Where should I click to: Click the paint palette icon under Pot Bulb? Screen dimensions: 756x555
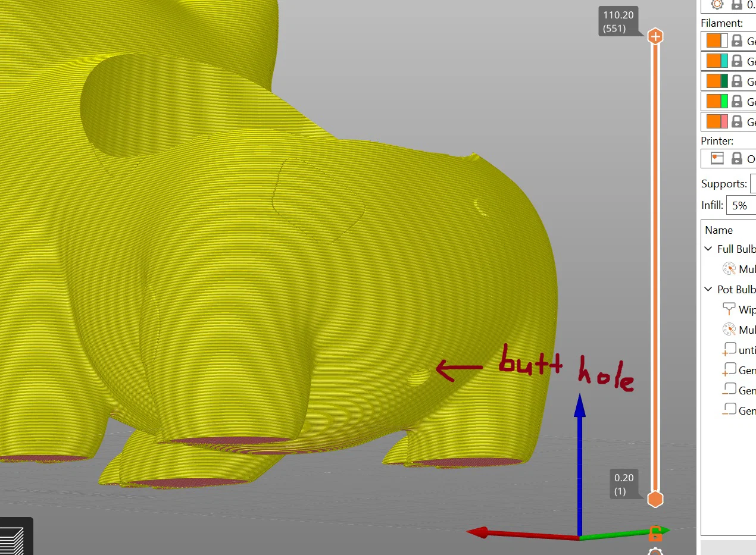click(729, 329)
